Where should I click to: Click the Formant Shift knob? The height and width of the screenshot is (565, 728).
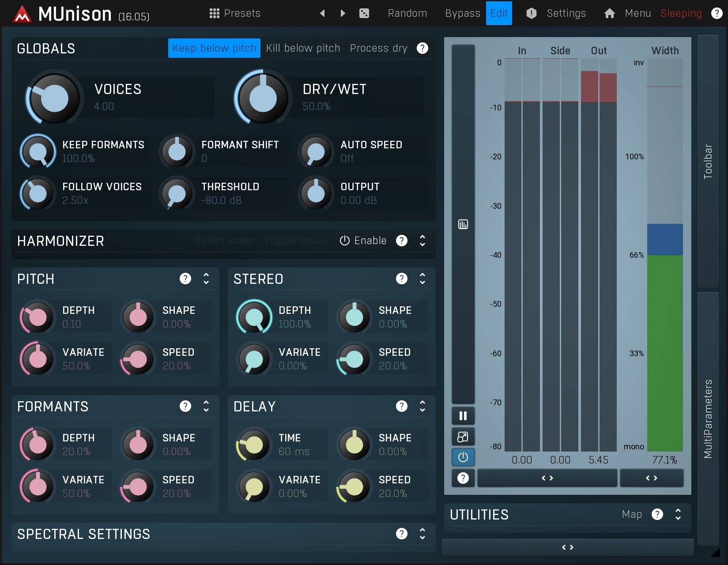(177, 151)
